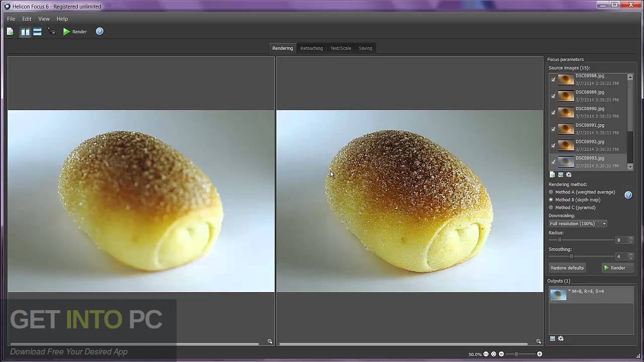Image resolution: width=644 pixels, height=362 pixels.
Task: Uncheck DSC08990.jpg source image
Action: coord(553,113)
